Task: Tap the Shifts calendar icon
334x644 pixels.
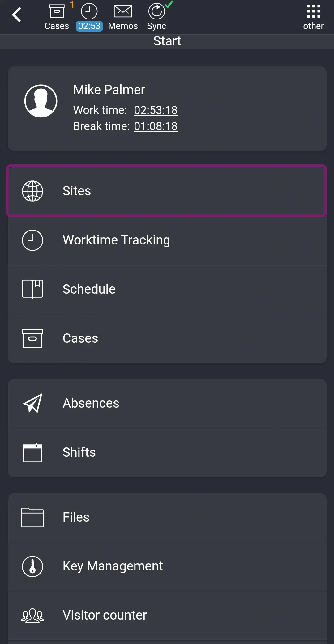Action: tap(32, 452)
